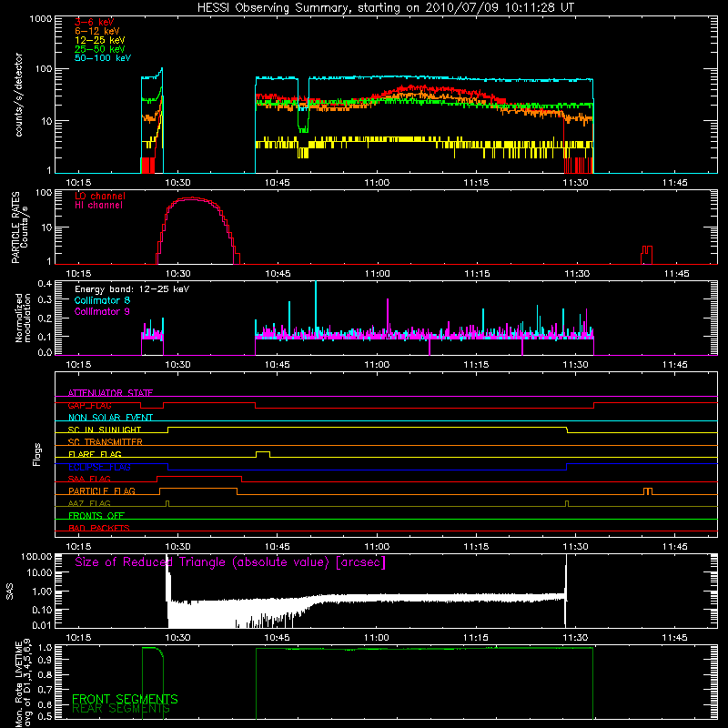Click the NON_SOLAR_EVENT flag label

click(x=110, y=418)
